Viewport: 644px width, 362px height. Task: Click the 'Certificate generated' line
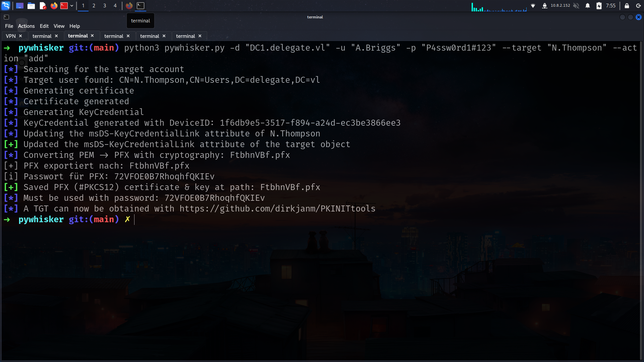coord(66,101)
